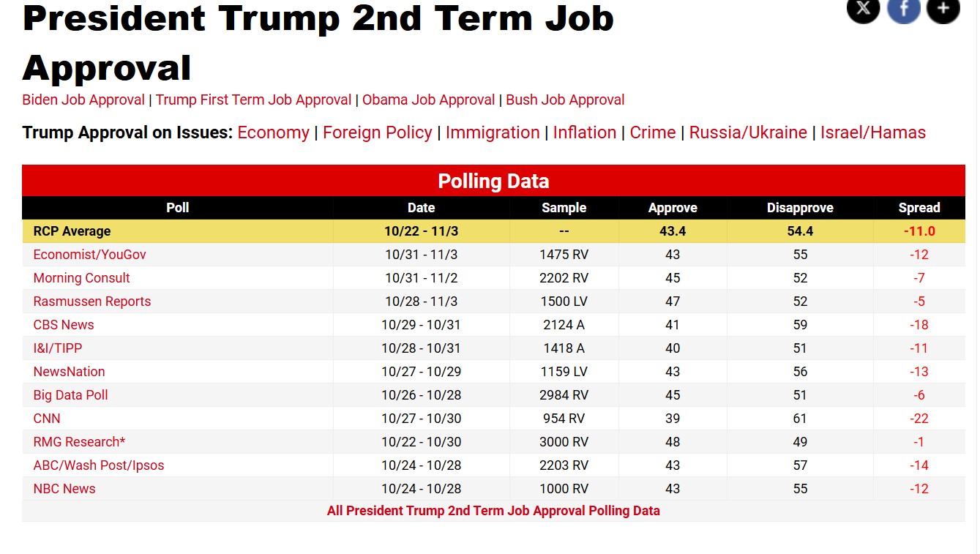This screenshot has width=980, height=554.
Task: Open more sharing options plus icon
Action: point(943,9)
